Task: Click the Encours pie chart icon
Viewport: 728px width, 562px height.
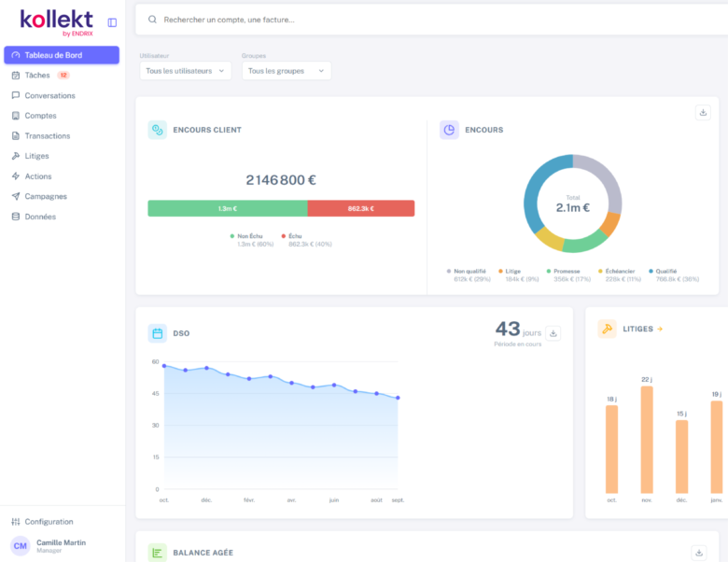Action: (449, 130)
